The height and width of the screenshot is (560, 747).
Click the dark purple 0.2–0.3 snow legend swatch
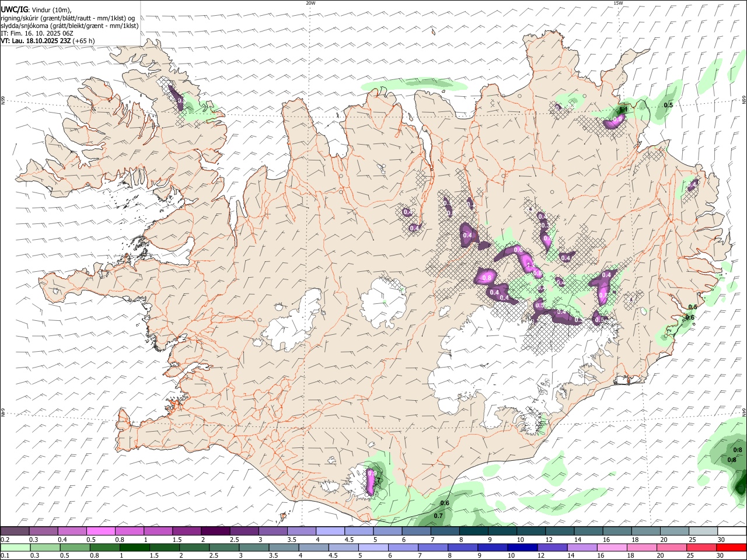coord(15,531)
